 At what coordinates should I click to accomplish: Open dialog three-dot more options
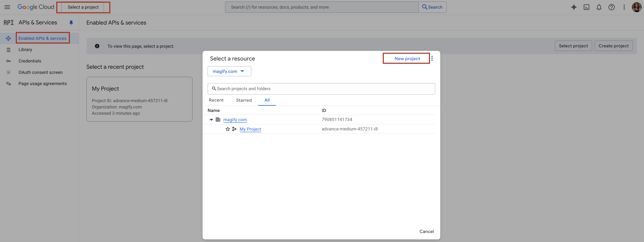432,59
